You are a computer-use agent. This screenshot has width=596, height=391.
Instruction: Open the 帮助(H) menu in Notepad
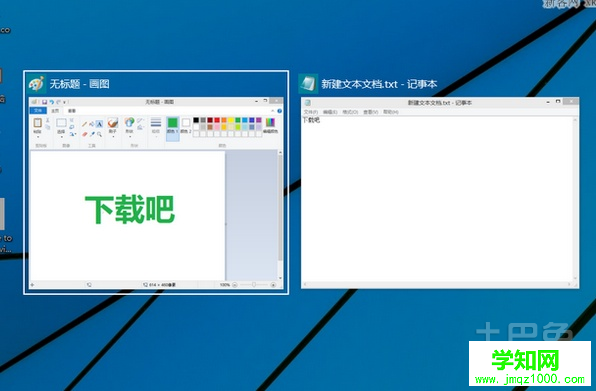[391, 112]
